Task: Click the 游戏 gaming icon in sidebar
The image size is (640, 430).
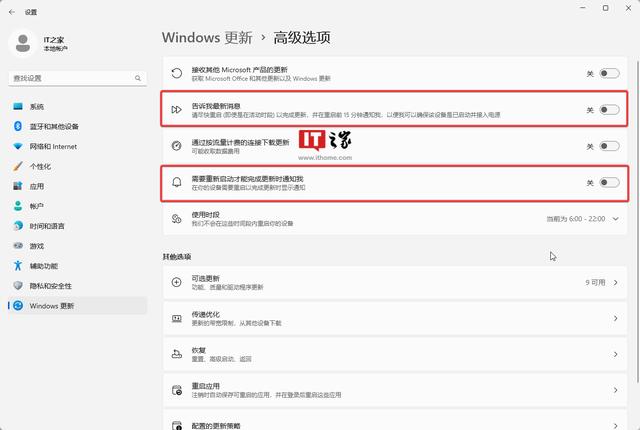Action: (18, 246)
